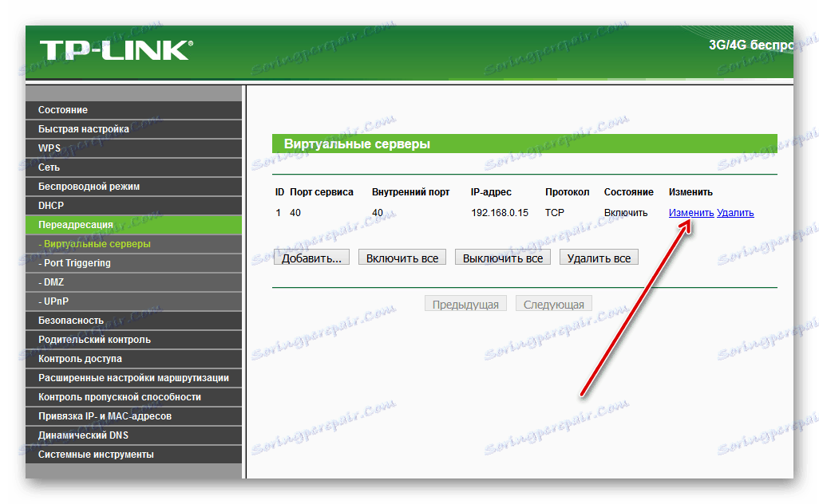
Task: Click the Виртуальные серверы page heading
Action: point(358,144)
